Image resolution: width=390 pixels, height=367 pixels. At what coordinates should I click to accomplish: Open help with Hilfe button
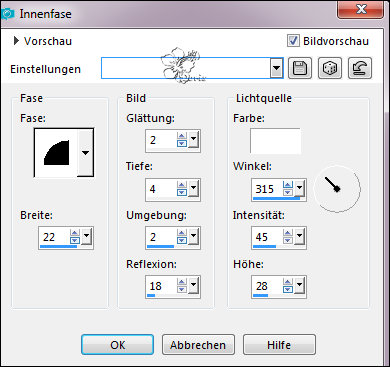(279, 345)
